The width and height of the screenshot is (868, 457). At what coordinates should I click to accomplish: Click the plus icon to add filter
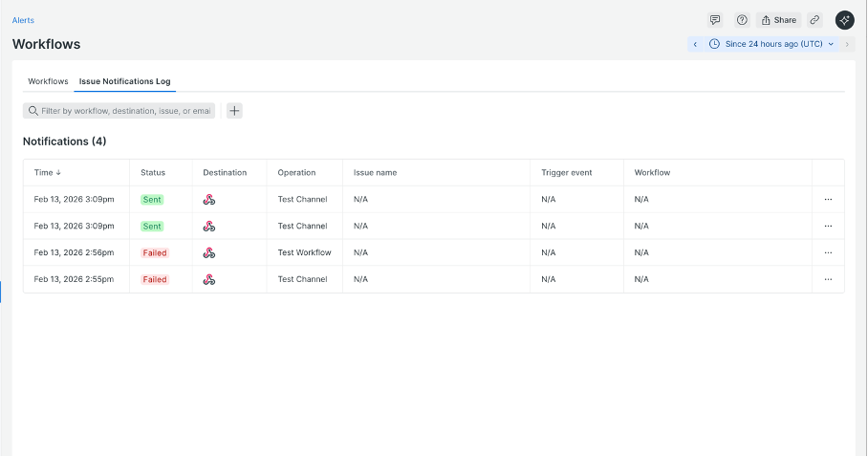tap(234, 111)
